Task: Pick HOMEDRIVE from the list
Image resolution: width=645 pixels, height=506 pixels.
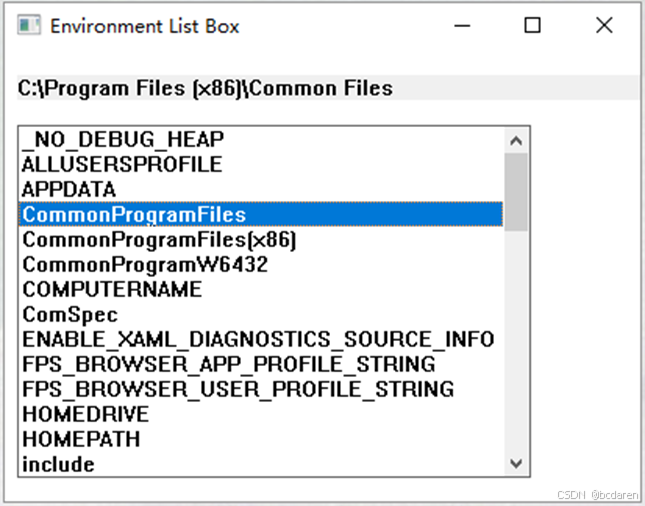Action: [x=261, y=415]
